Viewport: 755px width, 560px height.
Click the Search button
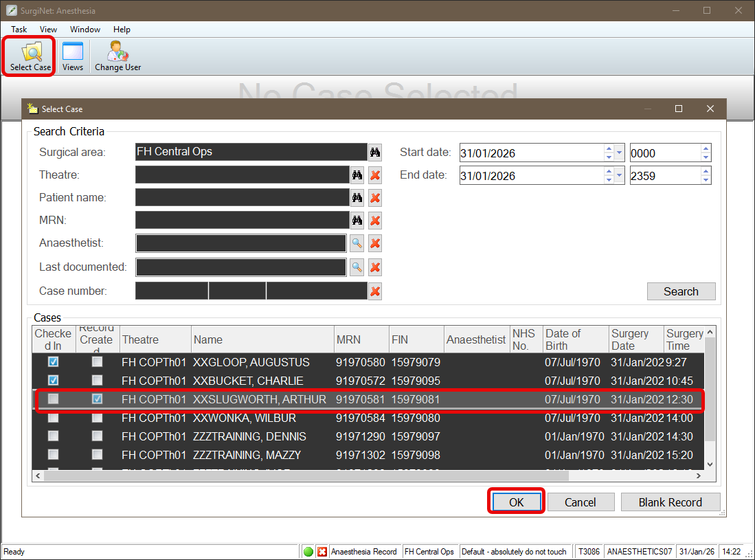(681, 291)
